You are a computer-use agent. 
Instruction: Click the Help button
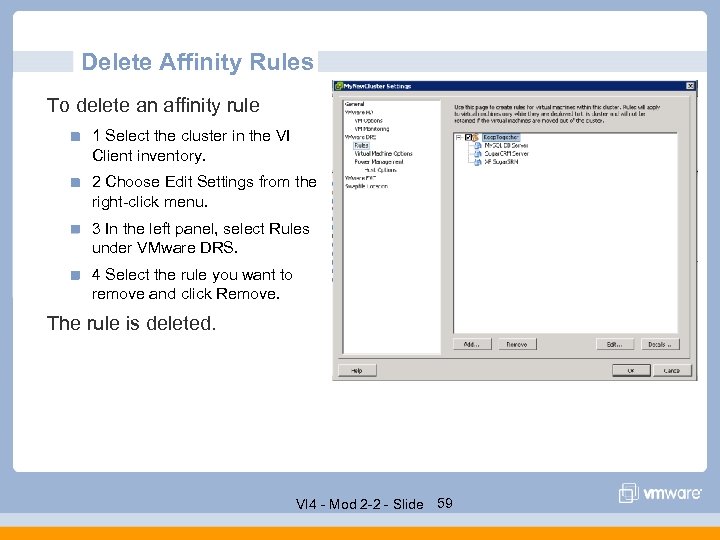357,371
